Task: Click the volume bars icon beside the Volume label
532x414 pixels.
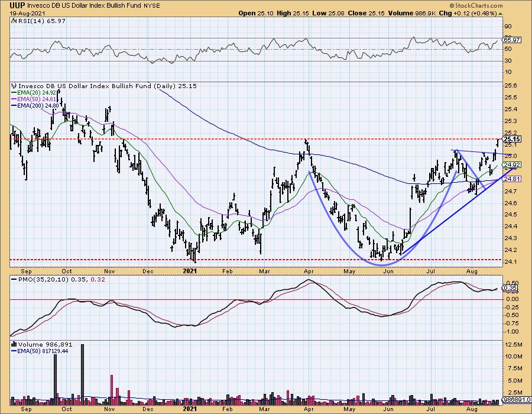Action: point(14,344)
